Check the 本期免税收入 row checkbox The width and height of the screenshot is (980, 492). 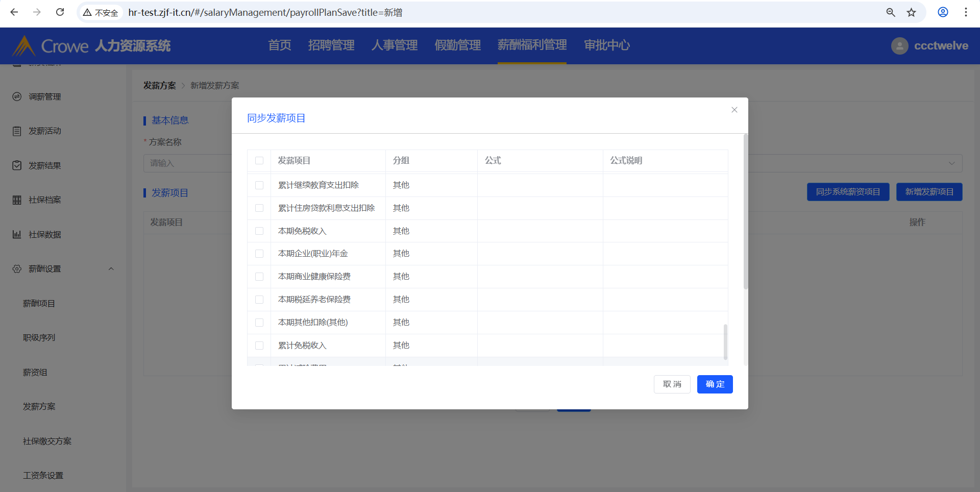(259, 231)
